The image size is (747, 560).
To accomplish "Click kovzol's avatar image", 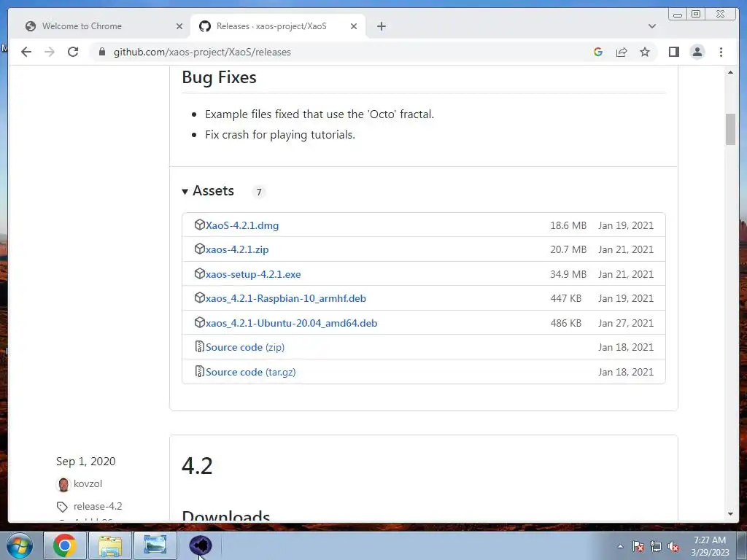I will [x=63, y=485].
